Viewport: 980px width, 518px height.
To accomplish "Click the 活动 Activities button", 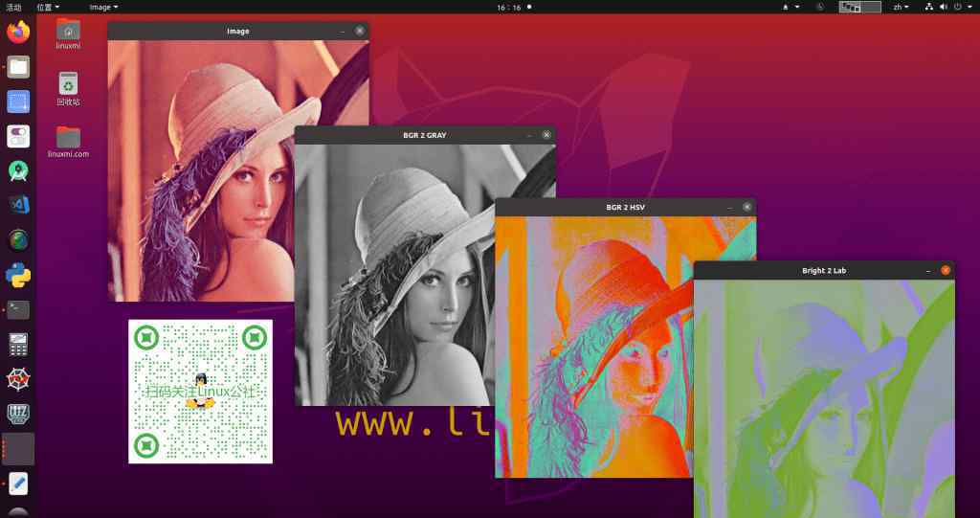I will pyautogui.click(x=13, y=8).
